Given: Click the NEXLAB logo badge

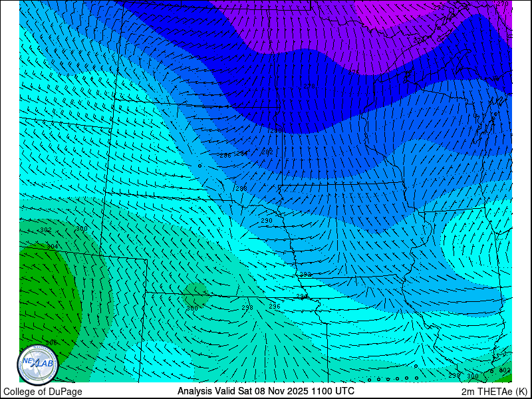Looking at the screenshot, I should pos(38,364).
